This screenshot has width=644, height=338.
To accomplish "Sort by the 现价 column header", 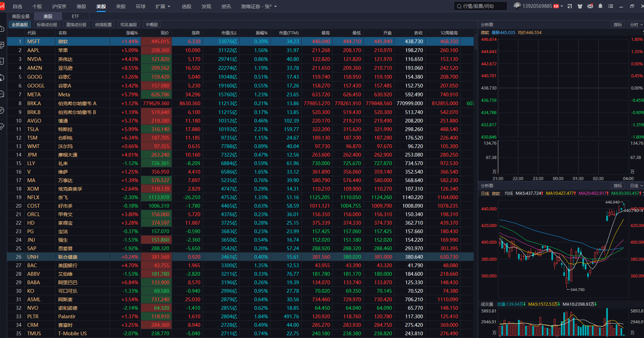I will 165,33.
